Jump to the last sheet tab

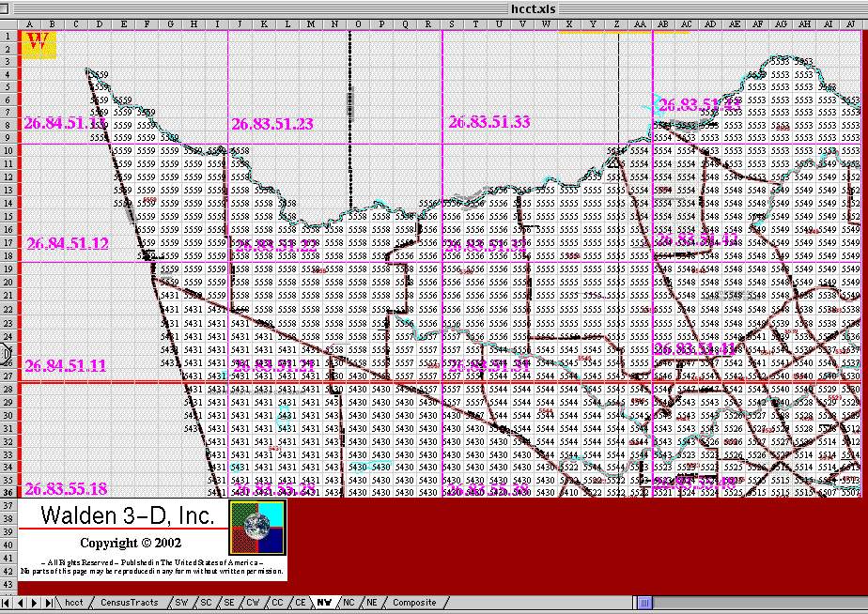click(x=49, y=603)
